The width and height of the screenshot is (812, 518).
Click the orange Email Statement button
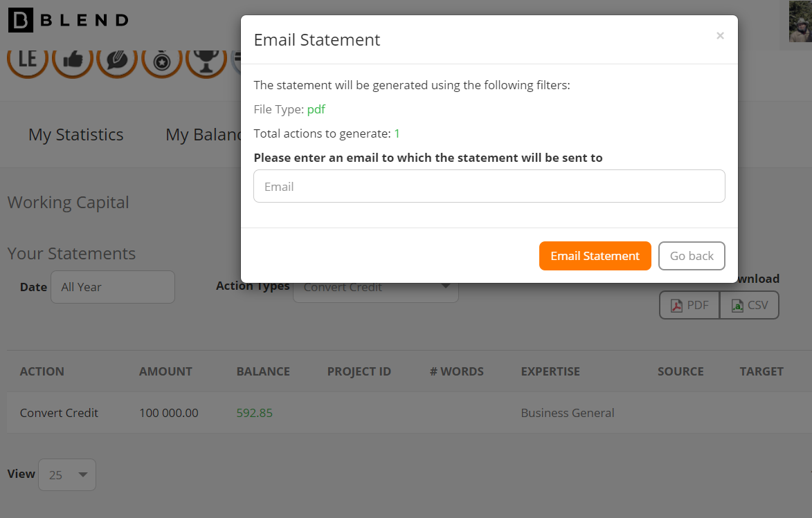pyautogui.click(x=595, y=256)
